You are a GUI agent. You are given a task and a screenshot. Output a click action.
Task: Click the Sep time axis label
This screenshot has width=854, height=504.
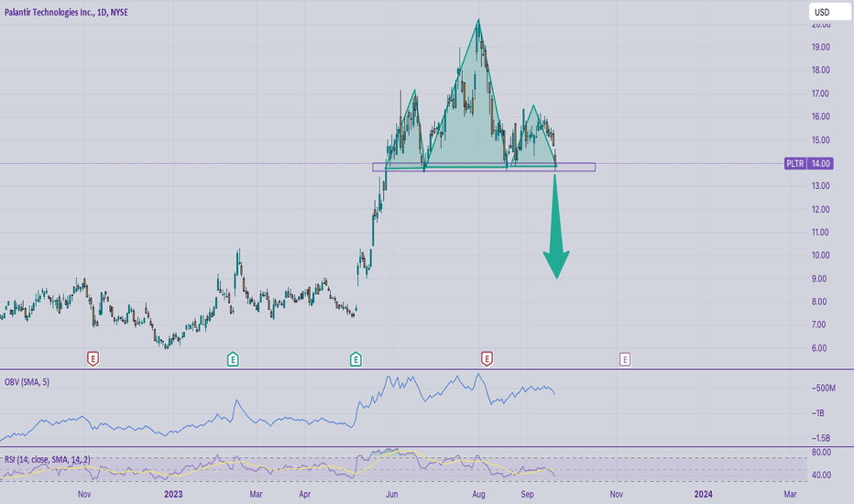point(527,494)
